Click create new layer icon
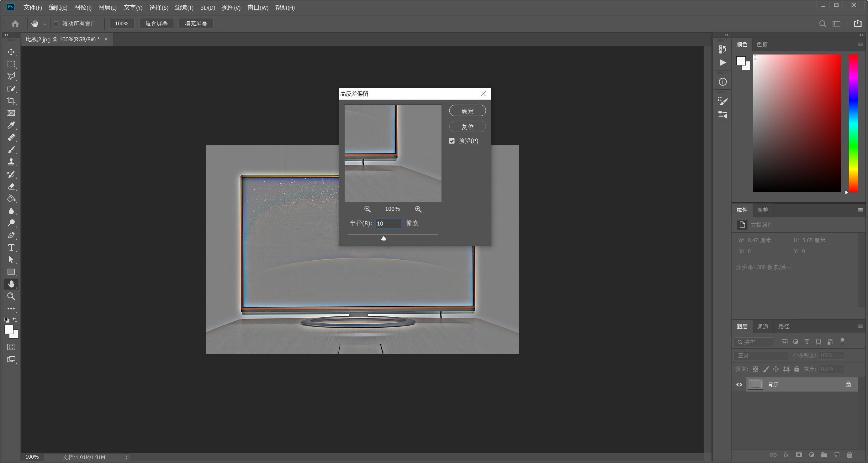Screen dimensions: 868x463 [x=837, y=455]
